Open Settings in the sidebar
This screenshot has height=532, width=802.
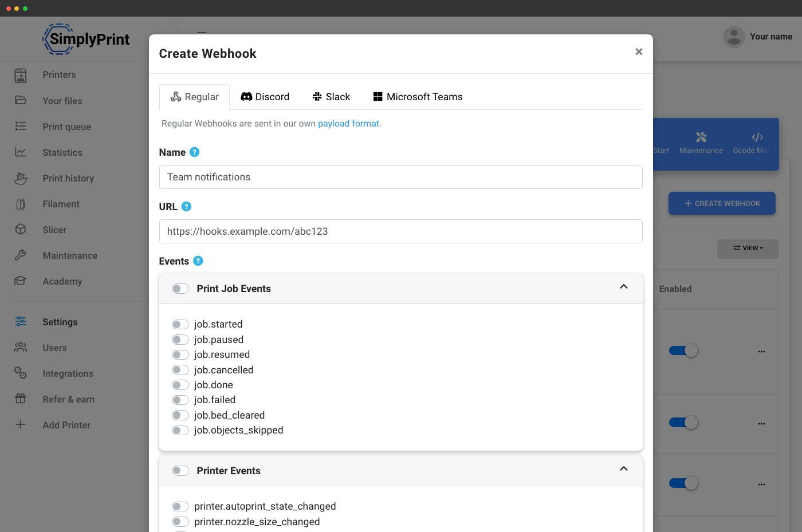click(x=60, y=322)
